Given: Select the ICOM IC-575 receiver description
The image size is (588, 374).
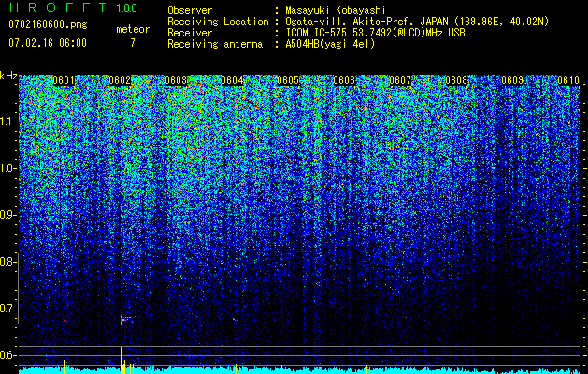Looking at the screenshot, I should pyautogui.click(x=375, y=33).
